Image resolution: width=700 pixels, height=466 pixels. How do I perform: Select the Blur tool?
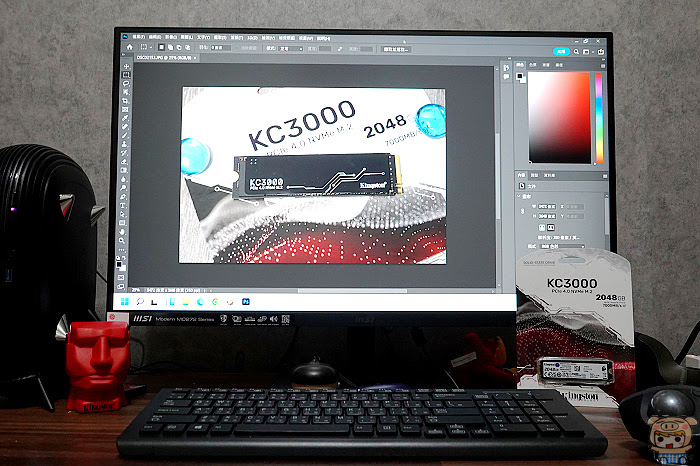[x=124, y=179]
